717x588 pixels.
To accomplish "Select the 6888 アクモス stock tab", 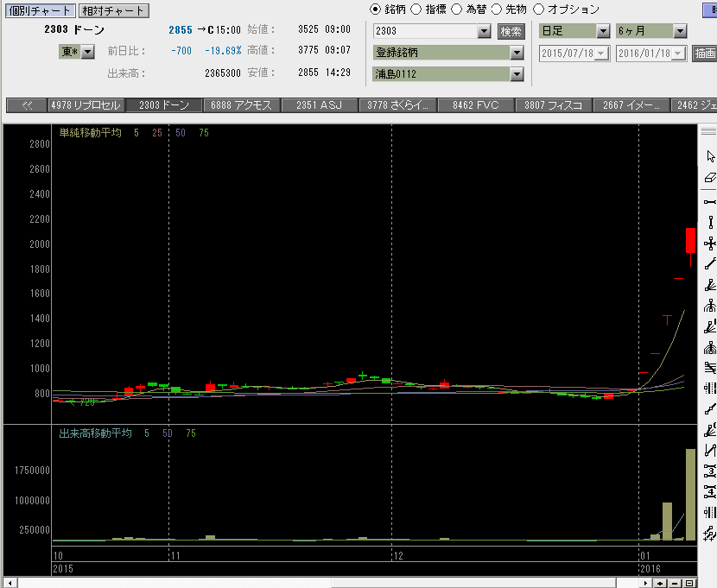I will [x=241, y=105].
